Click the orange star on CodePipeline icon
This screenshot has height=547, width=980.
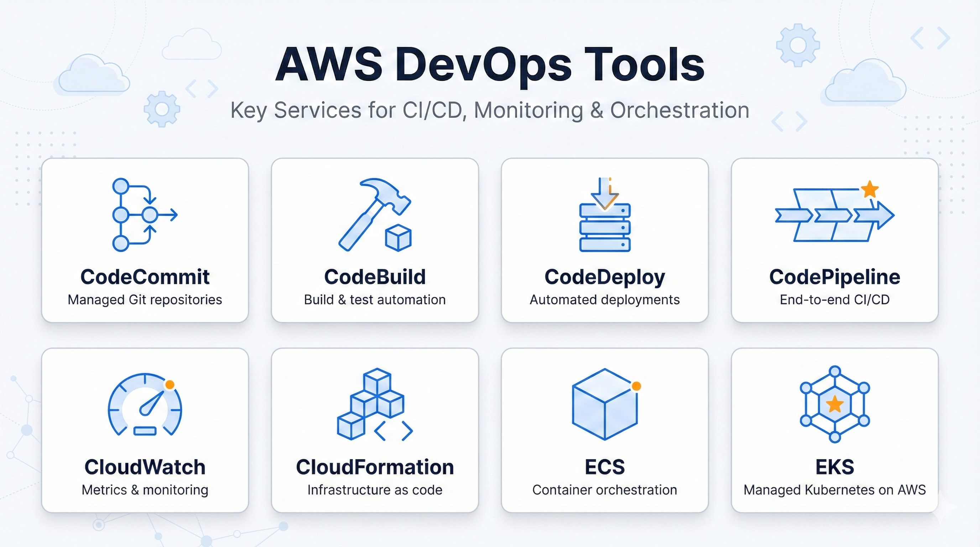coord(870,189)
